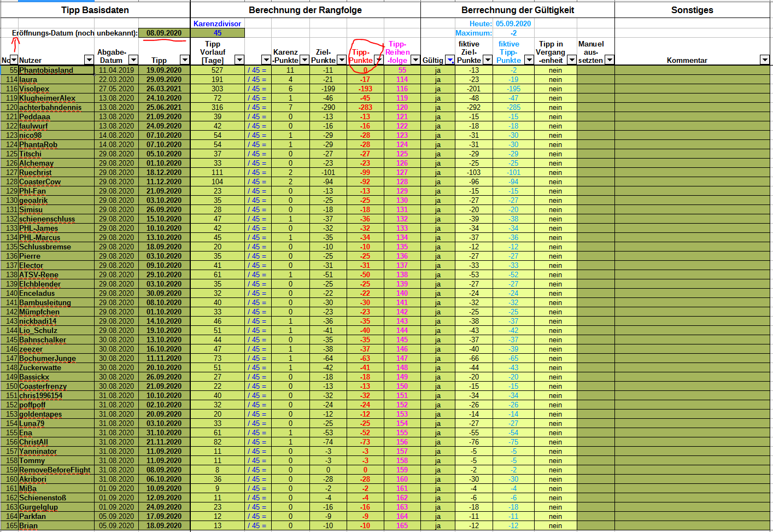773x532 pixels.
Task: Select the Tipp date cell '26.03.2021'
Action: point(164,89)
